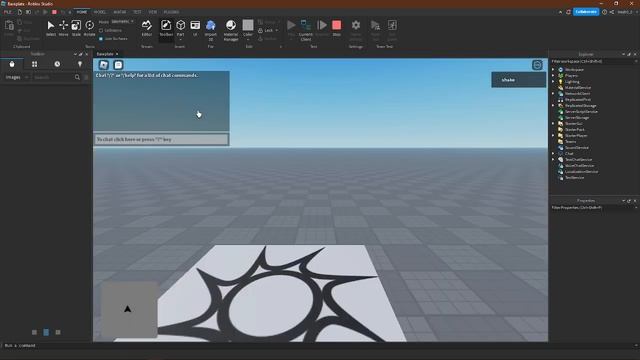Click the share icon in top bar
Viewport: 640px width, 360px height.
point(611,12)
